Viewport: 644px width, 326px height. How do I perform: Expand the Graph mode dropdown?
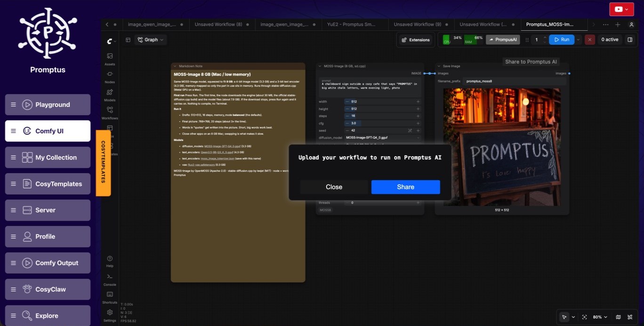pos(151,40)
